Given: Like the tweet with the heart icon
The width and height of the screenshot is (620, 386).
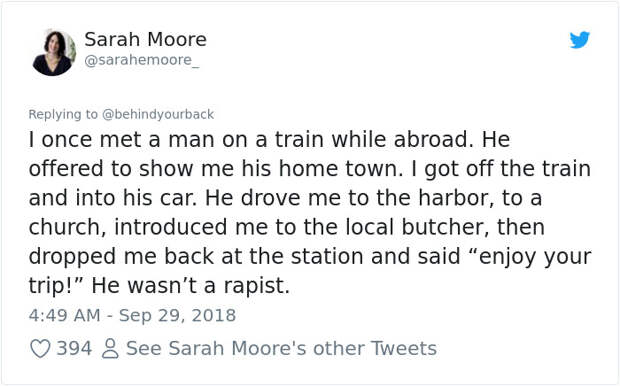Looking at the screenshot, I should click(x=40, y=348).
